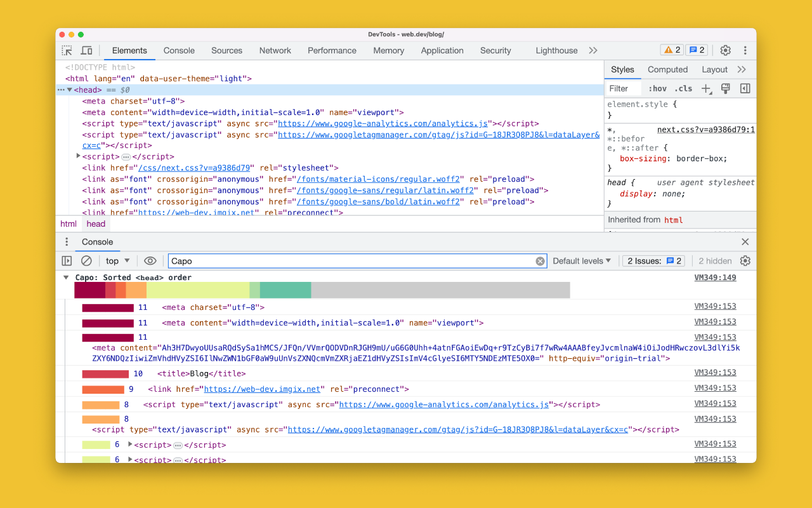
Task: Click the dark red segment of Capo bar
Action: [89, 290]
